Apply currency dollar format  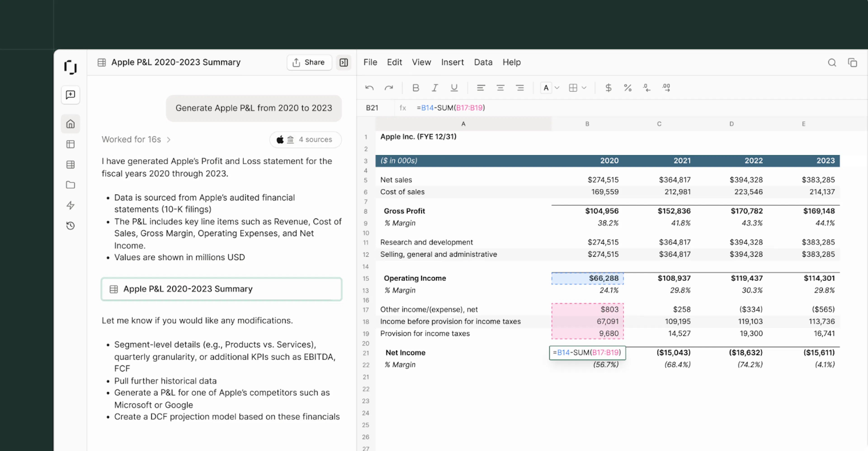click(608, 88)
